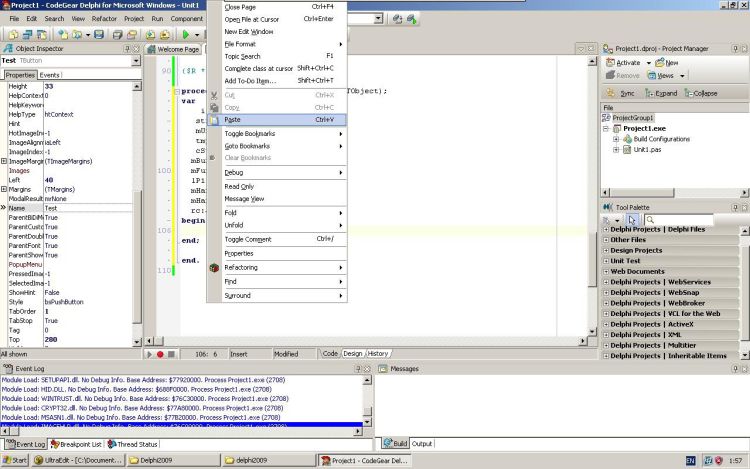This screenshot has height=469, width=750.
Task: Click the second globe icon beside the toolbar combo
Action: 412,19
